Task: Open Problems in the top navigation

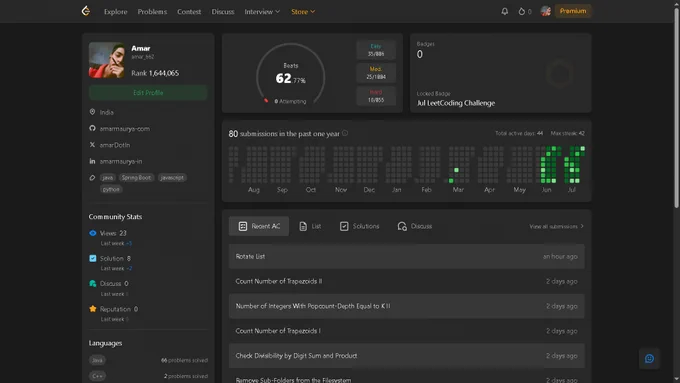Action: [x=152, y=12]
